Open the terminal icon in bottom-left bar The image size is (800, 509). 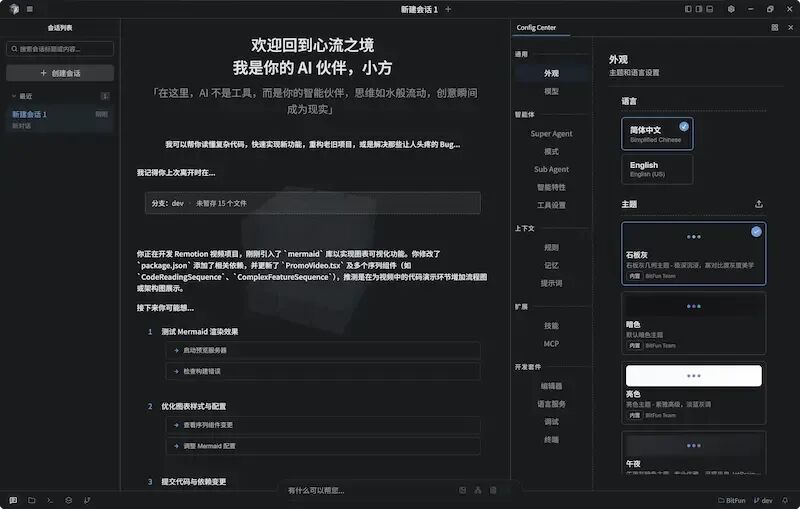(x=50, y=500)
